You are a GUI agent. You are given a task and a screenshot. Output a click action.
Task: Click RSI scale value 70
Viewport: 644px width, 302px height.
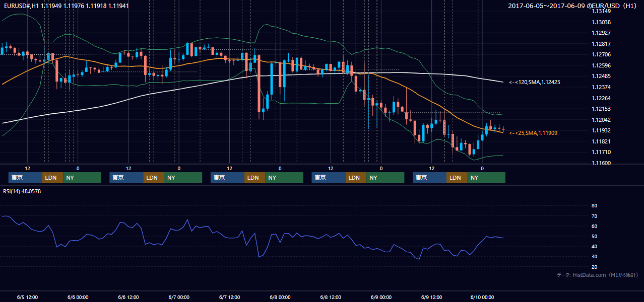[x=594, y=216]
